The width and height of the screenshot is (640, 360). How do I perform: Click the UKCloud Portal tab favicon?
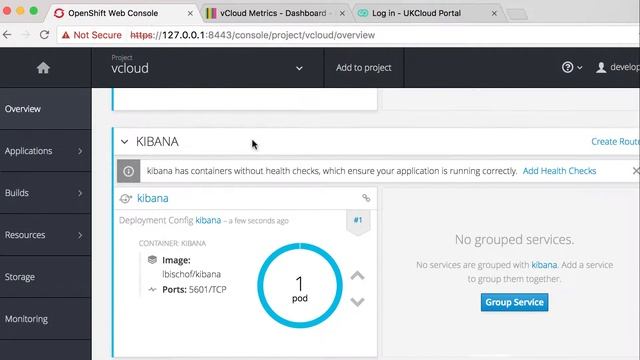pyautogui.click(x=363, y=13)
